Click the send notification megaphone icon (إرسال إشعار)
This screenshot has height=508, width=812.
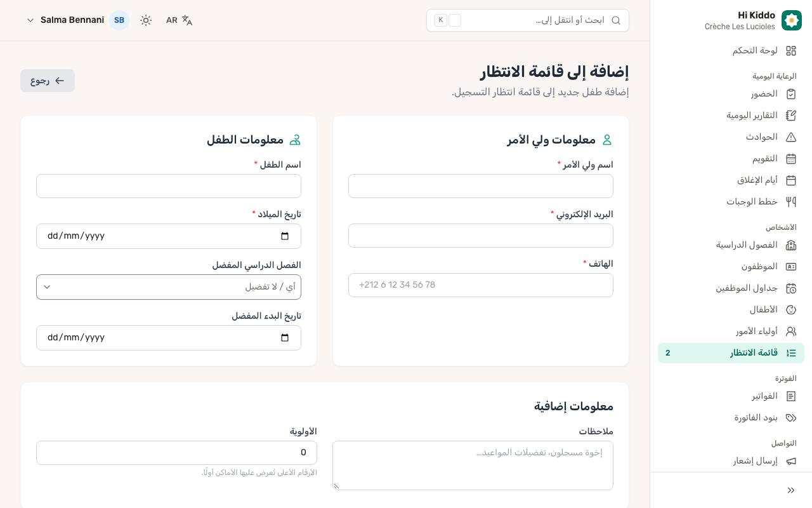coord(791,461)
